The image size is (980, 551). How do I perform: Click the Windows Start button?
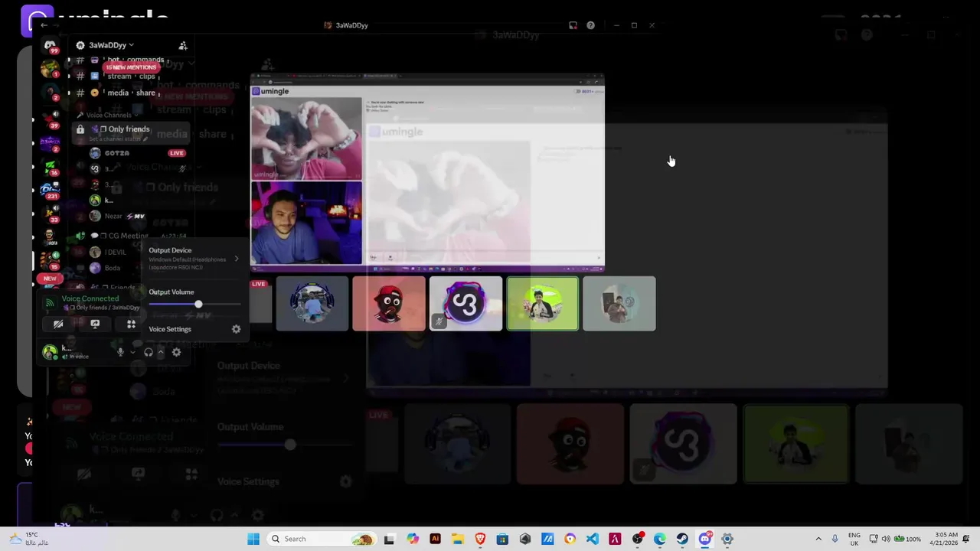coord(253,539)
